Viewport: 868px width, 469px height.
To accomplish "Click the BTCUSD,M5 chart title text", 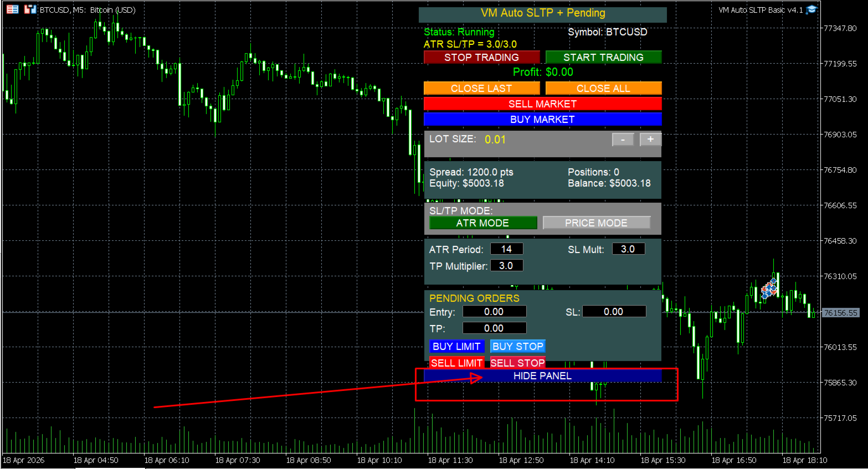I will [88, 10].
